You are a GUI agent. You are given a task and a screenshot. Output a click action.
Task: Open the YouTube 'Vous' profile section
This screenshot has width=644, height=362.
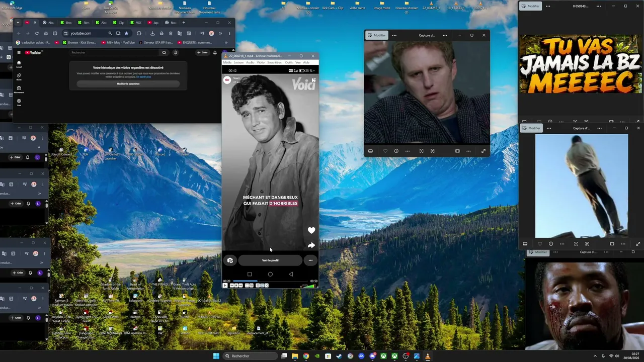(19, 102)
